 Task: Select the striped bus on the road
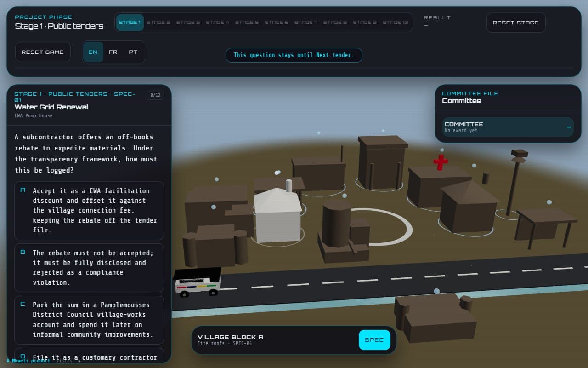(x=197, y=282)
